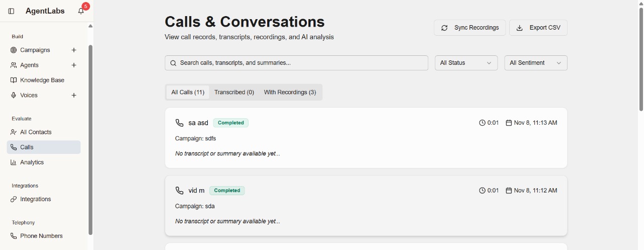Click the Export CSV download icon
Viewport: 644px width, 250px height.
pos(520,28)
